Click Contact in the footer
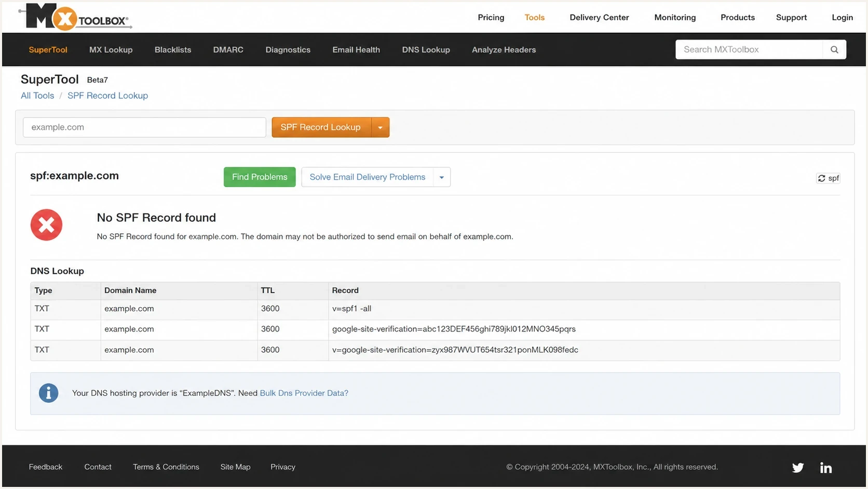The image size is (868, 489). pyautogui.click(x=98, y=467)
